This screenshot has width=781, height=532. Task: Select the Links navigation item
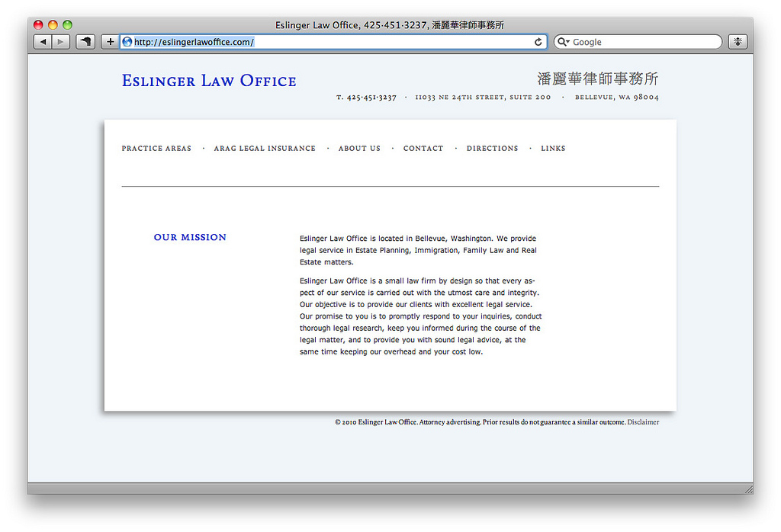[x=553, y=149]
